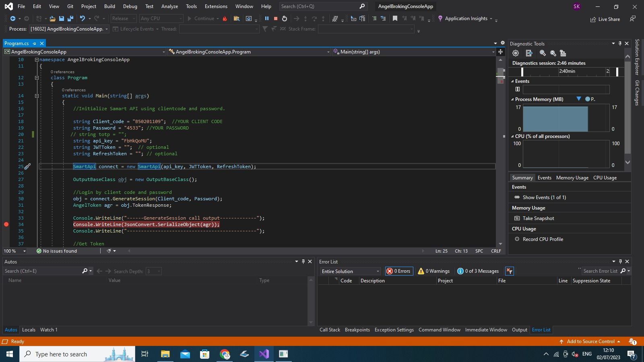The width and height of the screenshot is (644, 362).
Task: Click the diagnostics timeline ruler at 2:40min
Action: pyautogui.click(x=567, y=71)
